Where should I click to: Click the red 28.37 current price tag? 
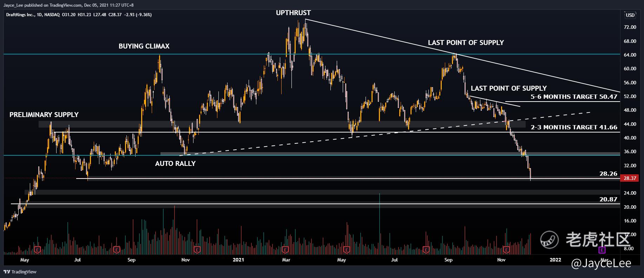point(630,178)
